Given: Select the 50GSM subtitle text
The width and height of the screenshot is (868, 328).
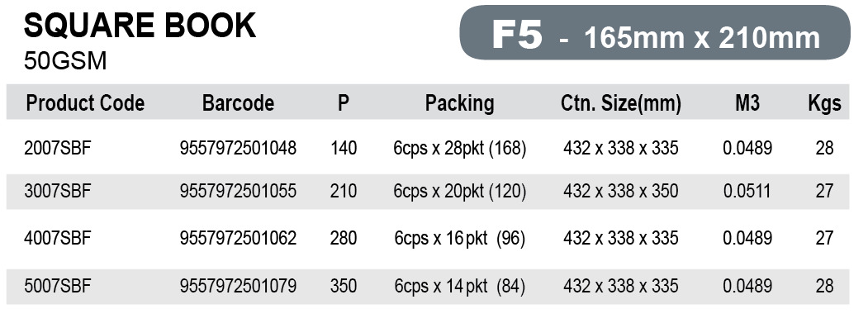Looking at the screenshot, I should [x=65, y=61].
